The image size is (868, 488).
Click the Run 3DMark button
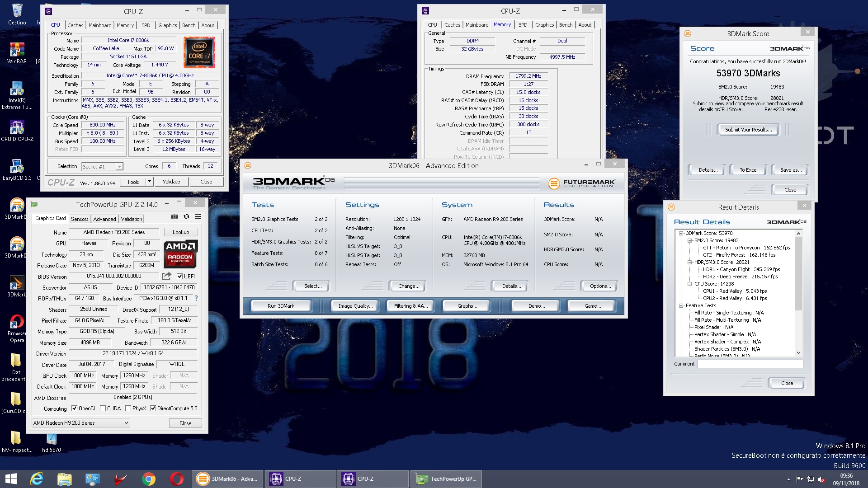(x=281, y=306)
